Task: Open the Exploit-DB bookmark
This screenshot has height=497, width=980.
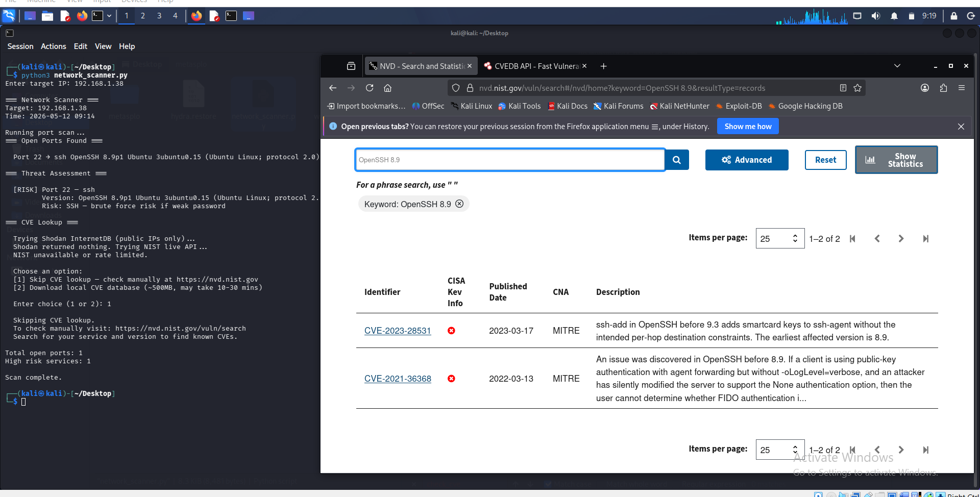Action: (739, 106)
